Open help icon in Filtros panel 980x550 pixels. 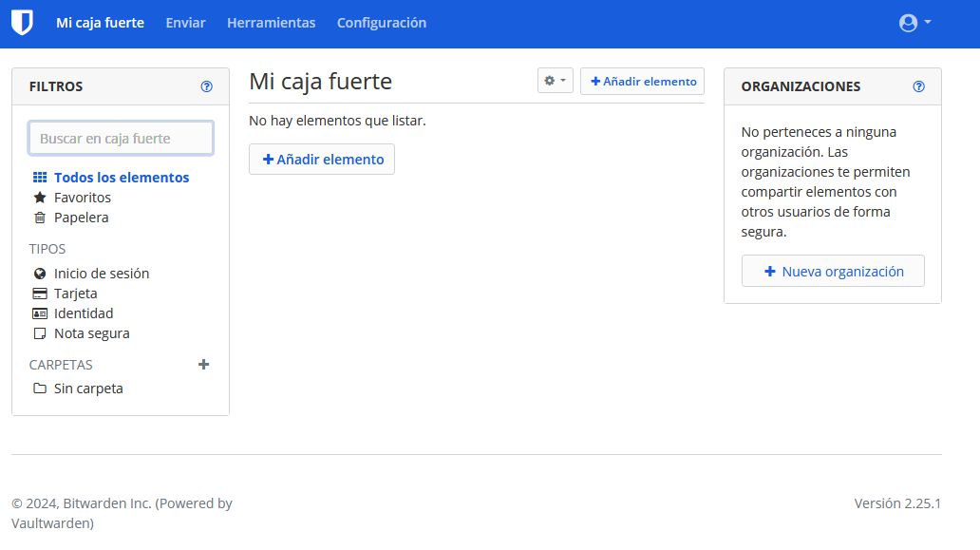(207, 86)
